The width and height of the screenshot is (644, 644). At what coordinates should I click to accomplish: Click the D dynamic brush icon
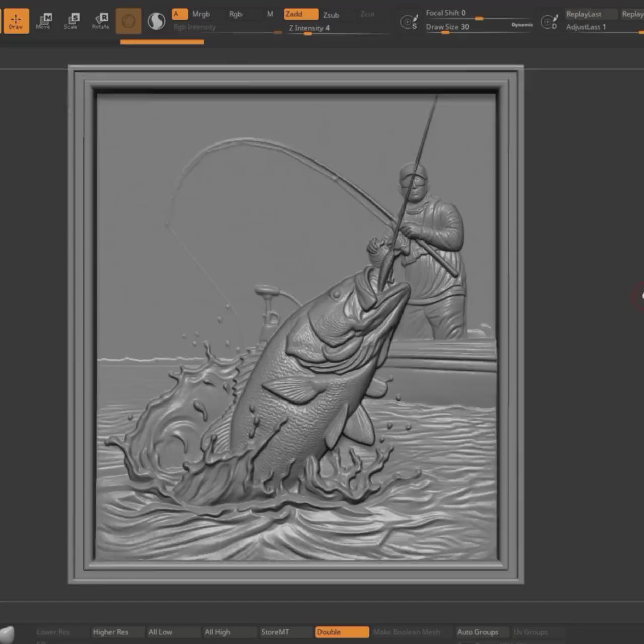coord(549,22)
